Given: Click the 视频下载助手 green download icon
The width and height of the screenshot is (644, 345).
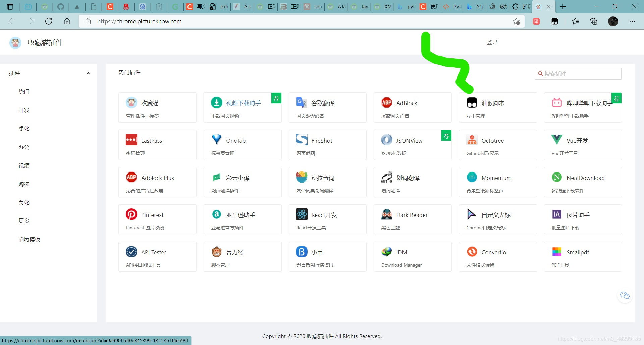Looking at the screenshot, I should (x=217, y=103).
